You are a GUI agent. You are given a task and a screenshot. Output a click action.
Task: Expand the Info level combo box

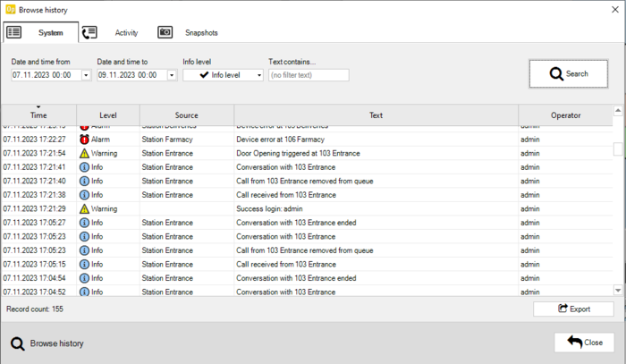[258, 75]
